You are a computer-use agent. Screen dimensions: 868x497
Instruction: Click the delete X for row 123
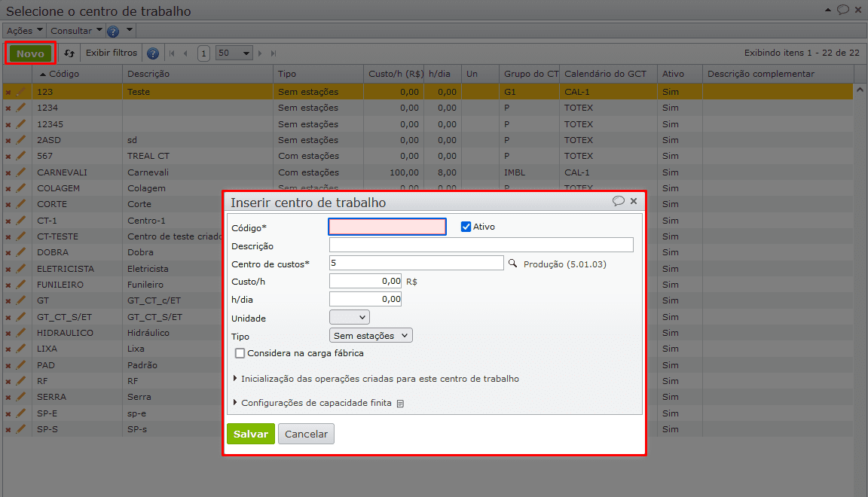(x=8, y=92)
